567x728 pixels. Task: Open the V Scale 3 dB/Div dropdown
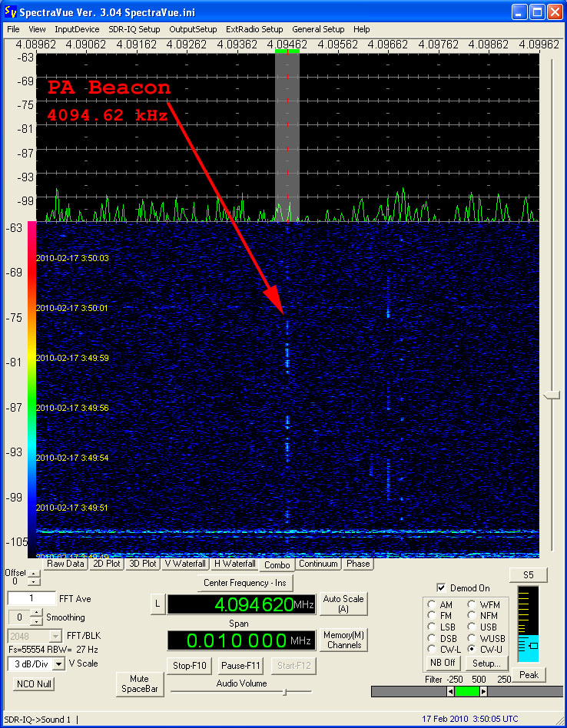click(x=59, y=664)
